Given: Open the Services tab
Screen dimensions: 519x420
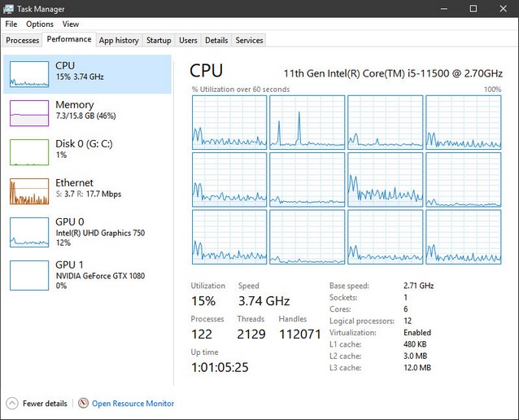Looking at the screenshot, I should click(x=249, y=40).
